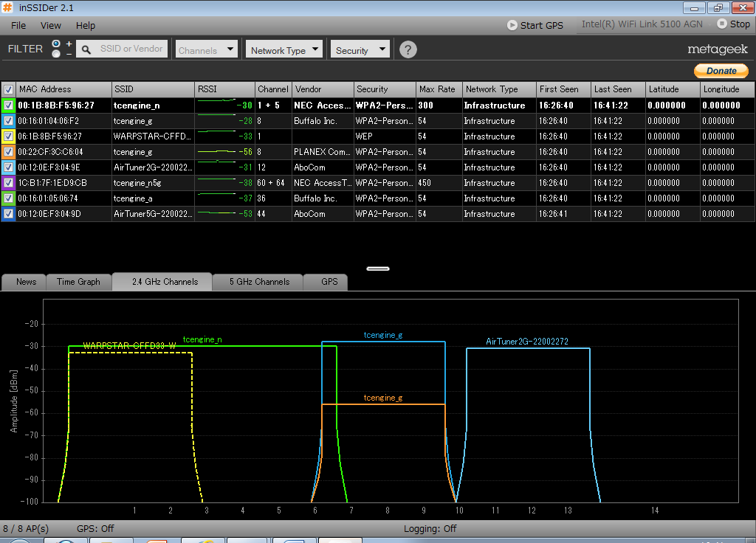Screen dimensions: 756x543
Task: Click the Donate button
Action: (721, 71)
